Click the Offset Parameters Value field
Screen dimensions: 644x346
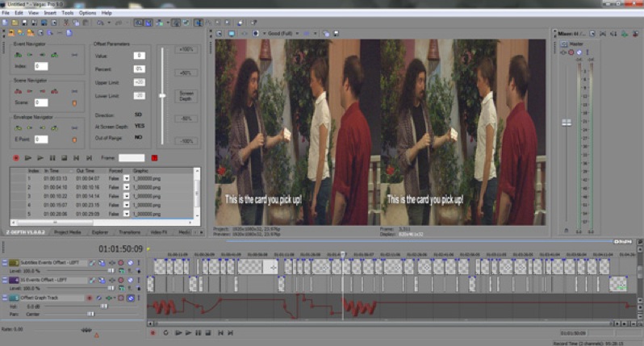[x=140, y=56]
